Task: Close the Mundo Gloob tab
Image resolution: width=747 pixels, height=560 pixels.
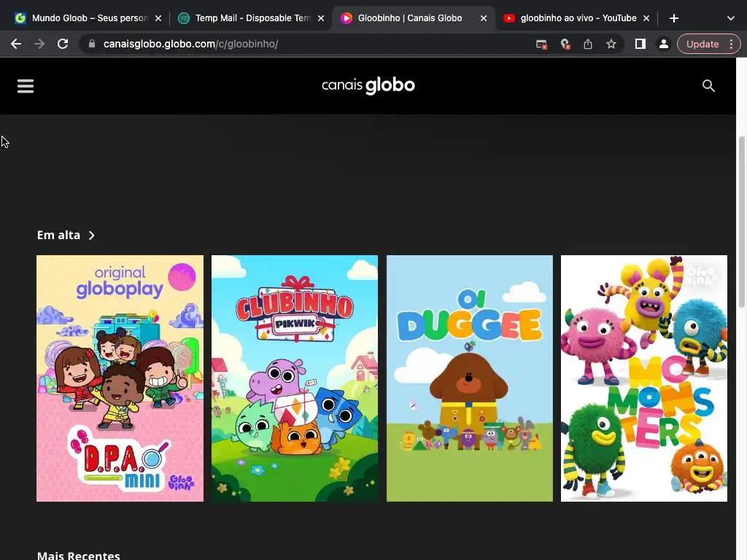Action: point(158,18)
